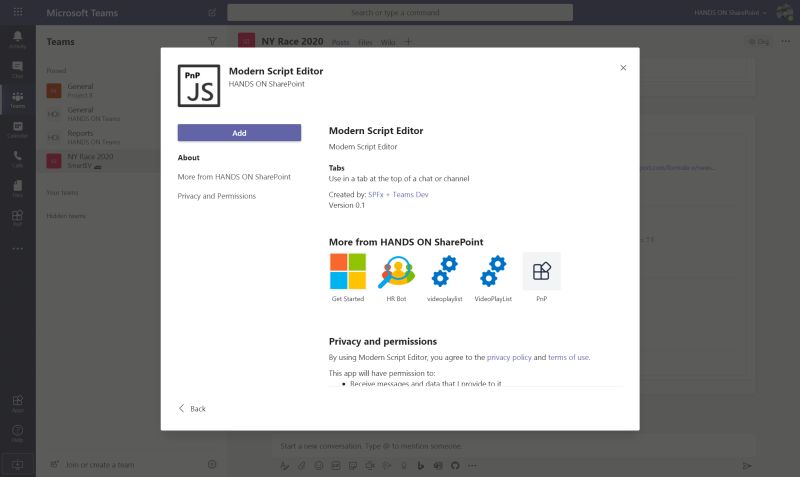The image size is (800, 477).
Task: Open the terms of use link
Action: [x=568, y=357]
